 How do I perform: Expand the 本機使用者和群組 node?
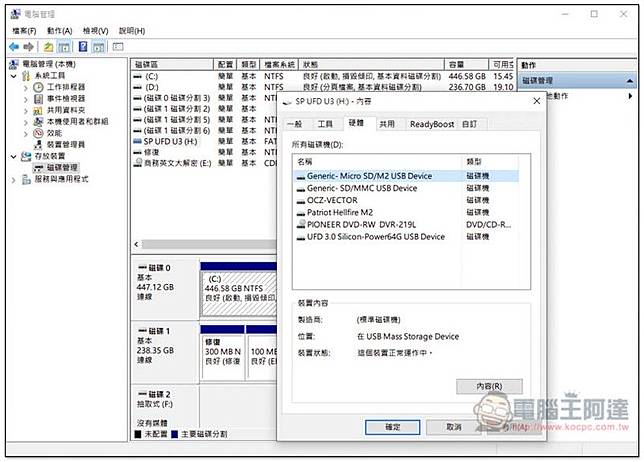coord(25,122)
